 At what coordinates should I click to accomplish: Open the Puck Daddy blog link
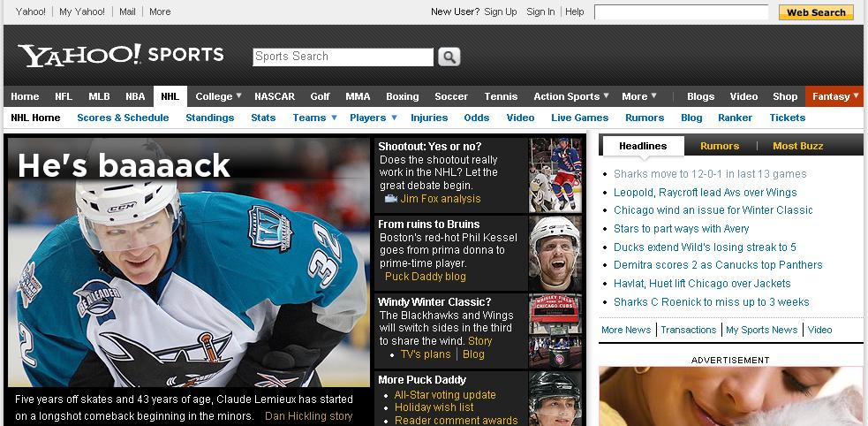425,277
